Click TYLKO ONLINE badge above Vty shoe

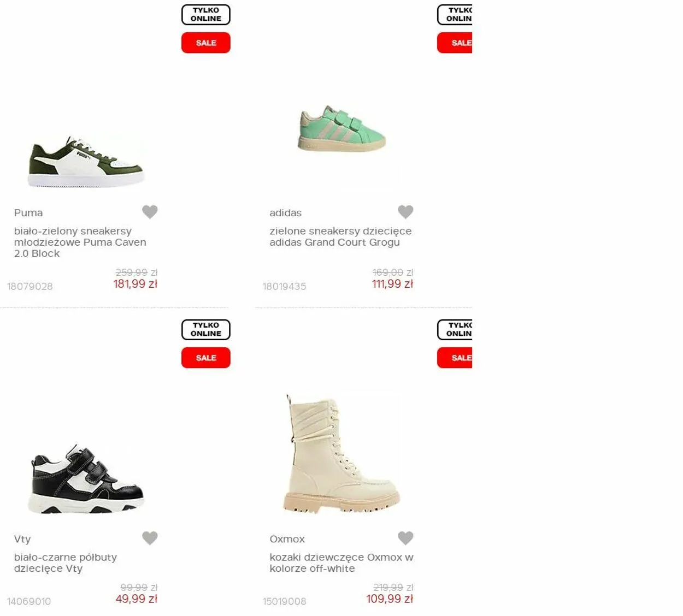pos(206,329)
